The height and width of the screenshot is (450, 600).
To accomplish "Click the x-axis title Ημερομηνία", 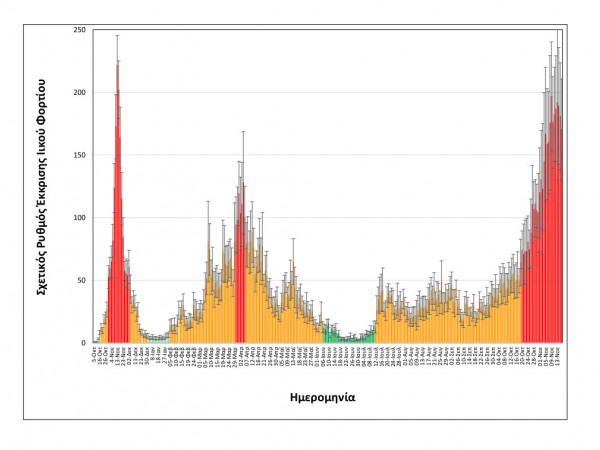I will pyautogui.click(x=325, y=396).
